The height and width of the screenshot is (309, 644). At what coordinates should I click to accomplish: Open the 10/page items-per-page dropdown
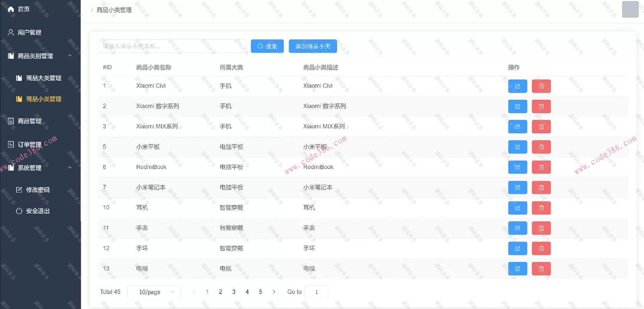click(154, 292)
